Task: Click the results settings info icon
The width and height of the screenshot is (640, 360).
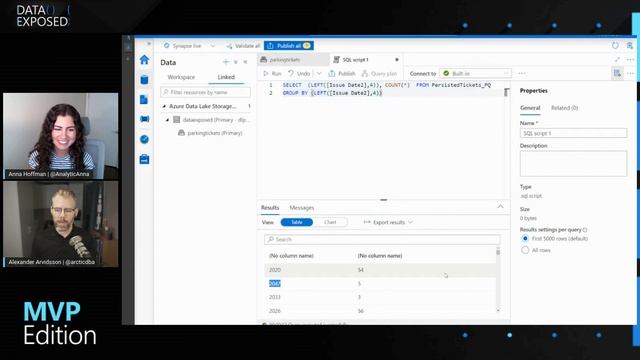Action: click(585, 230)
